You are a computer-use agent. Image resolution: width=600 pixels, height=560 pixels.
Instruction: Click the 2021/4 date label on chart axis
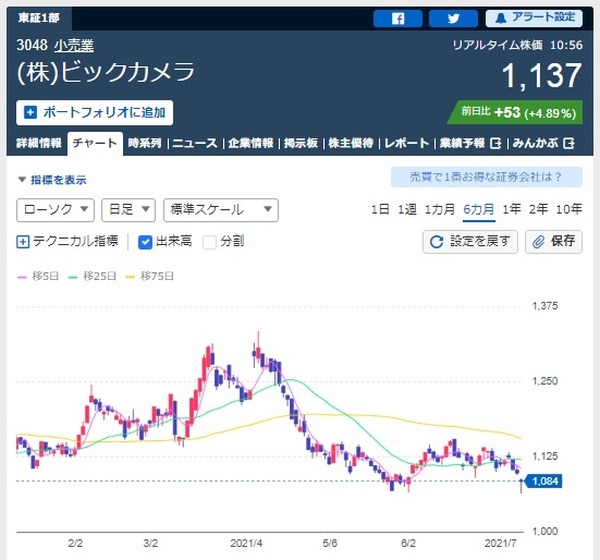[246, 544]
